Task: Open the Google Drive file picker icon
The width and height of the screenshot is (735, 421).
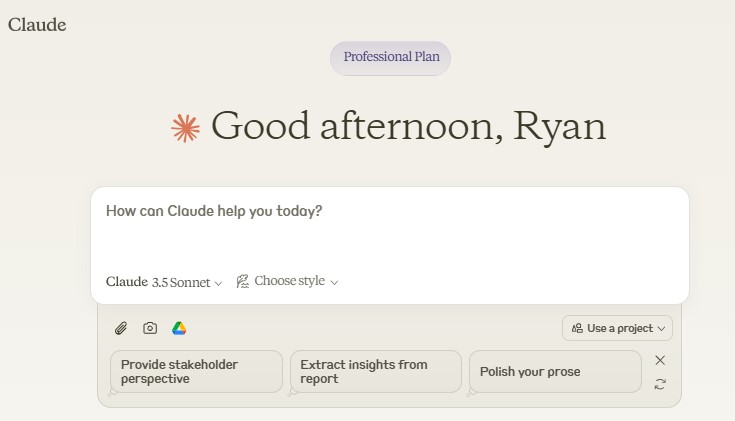Action: 179,328
